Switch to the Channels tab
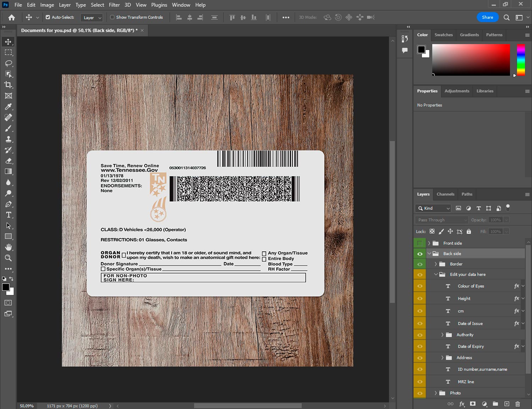The image size is (532, 409). [x=445, y=194]
